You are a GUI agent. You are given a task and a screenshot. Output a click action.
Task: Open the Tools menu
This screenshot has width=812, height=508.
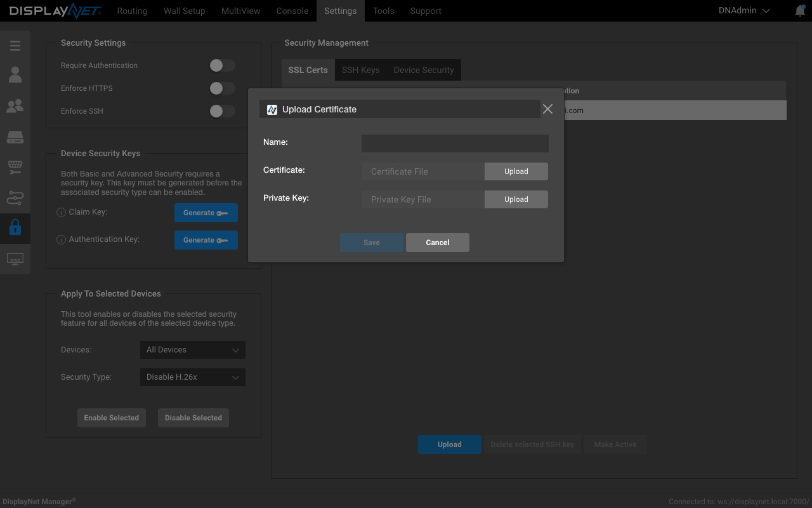383,11
